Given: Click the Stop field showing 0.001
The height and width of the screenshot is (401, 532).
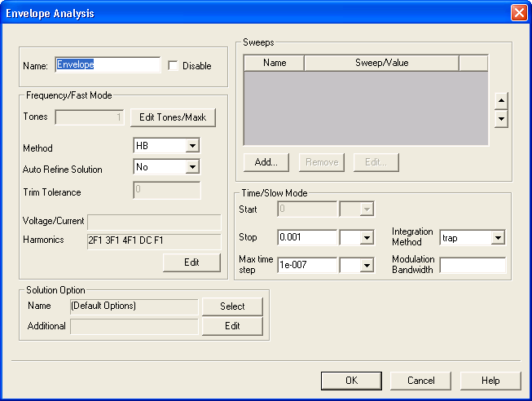Looking at the screenshot, I should [x=307, y=237].
